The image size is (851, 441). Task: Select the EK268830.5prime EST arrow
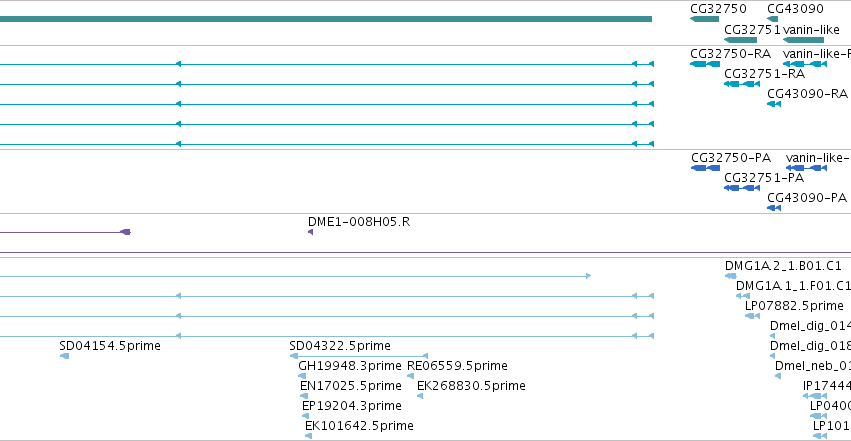click(420, 396)
